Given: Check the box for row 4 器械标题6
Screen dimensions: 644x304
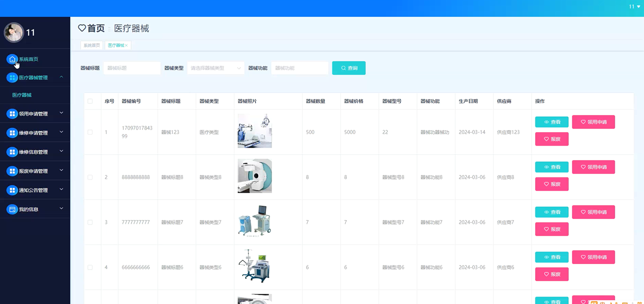Looking at the screenshot, I should coord(90,267).
